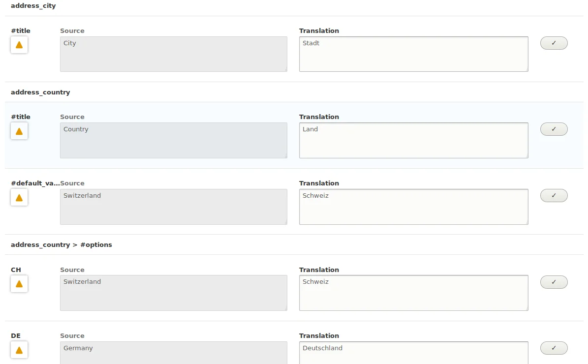The image size is (588, 364).
Task: Focus the Land translation textarea
Action: [413, 140]
